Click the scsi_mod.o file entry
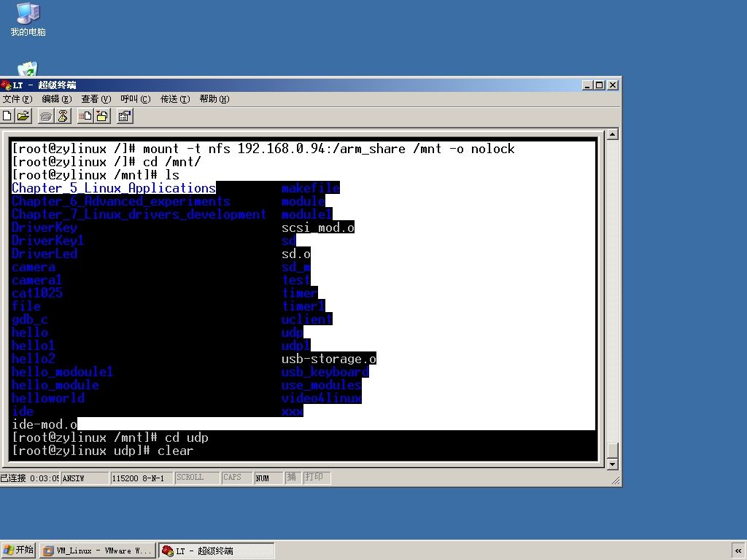Viewport: 747px width, 560px height. click(318, 227)
